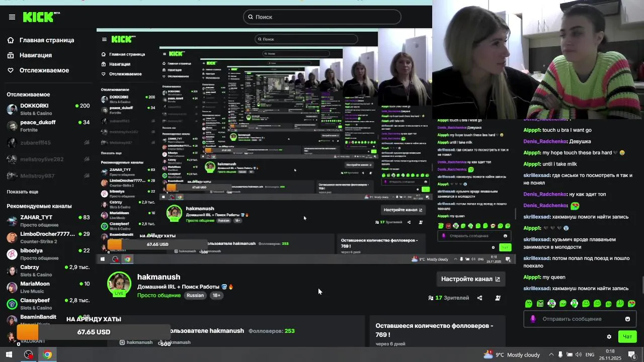Open the Windows Start menu

tap(9, 354)
